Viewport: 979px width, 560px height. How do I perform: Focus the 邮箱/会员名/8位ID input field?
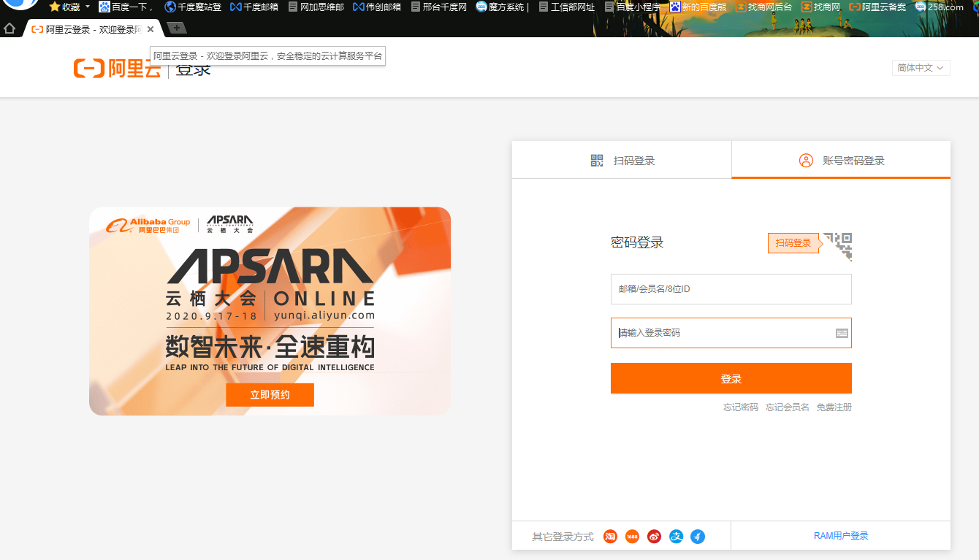[x=731, y=289]
